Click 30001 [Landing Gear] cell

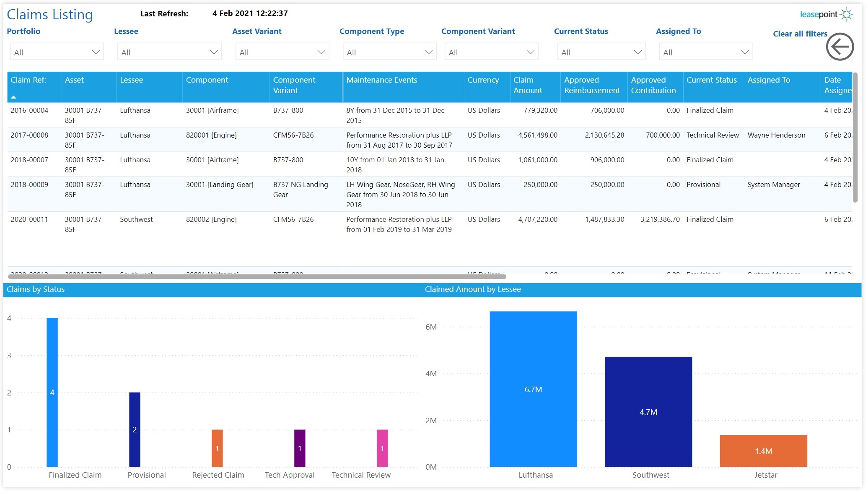tap(220, 185)
